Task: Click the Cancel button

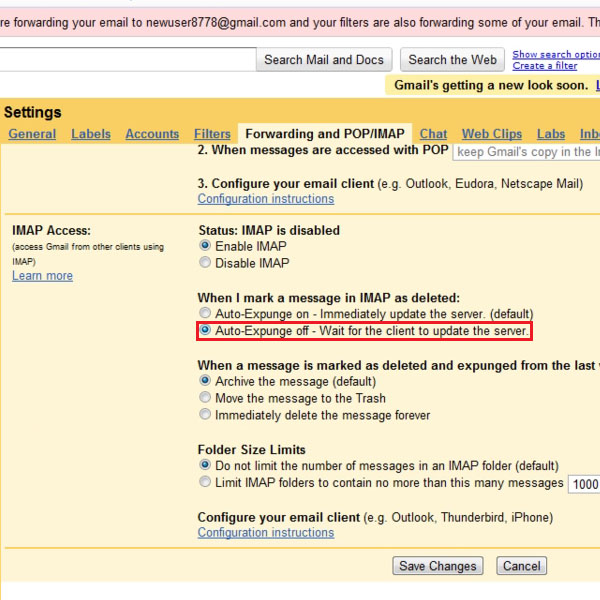Action: (522, 566)
